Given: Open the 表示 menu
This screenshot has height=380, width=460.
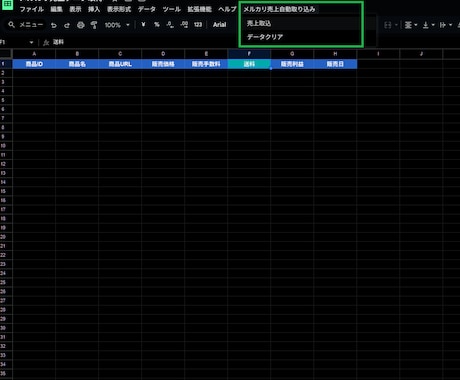Looking at the screenshot, I should [75, 9].
